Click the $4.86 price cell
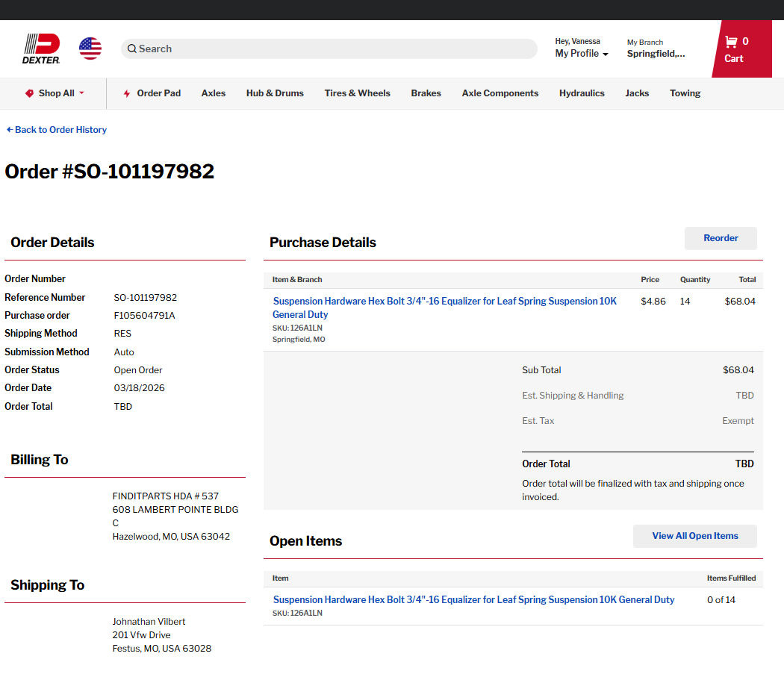Image resolution: width=784 pixels, height=677 pixels. (653, 301)
